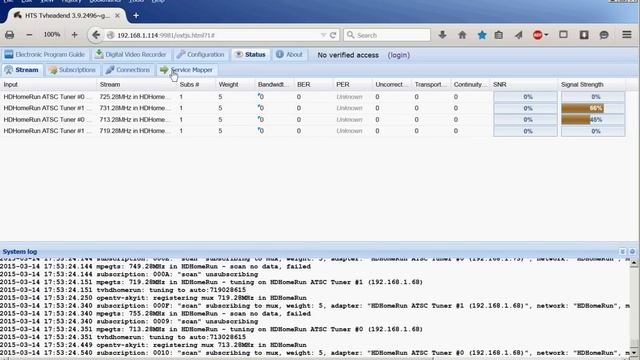640x360 pixels.
Task: Sort by the Weight column header
Action: pyautogui.click(x=235, y=84)
